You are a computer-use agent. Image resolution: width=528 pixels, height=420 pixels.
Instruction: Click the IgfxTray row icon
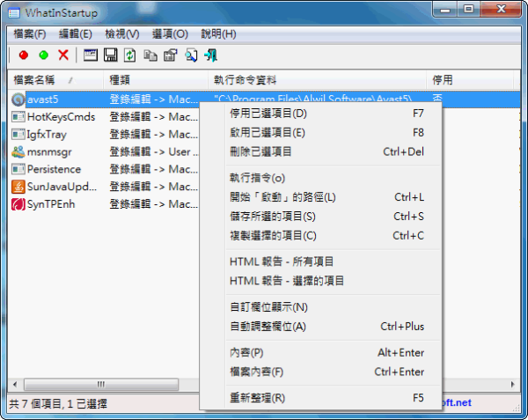pos(18,135)
